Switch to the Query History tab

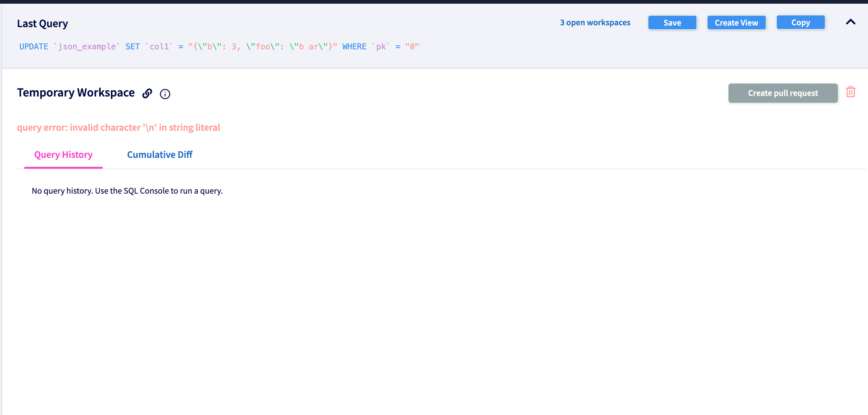63,154
